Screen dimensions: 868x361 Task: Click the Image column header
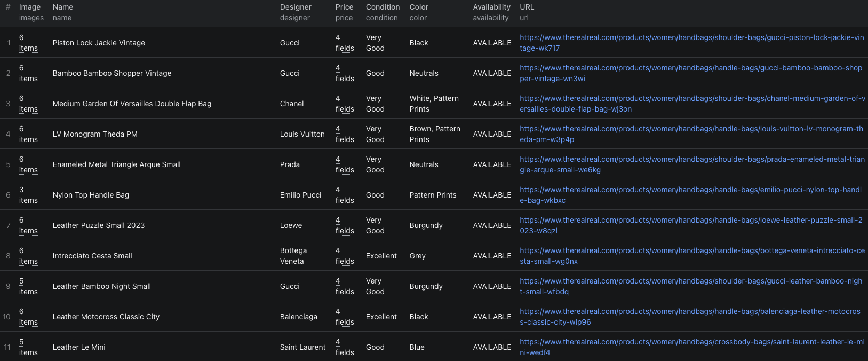click(x=31, y=12)
